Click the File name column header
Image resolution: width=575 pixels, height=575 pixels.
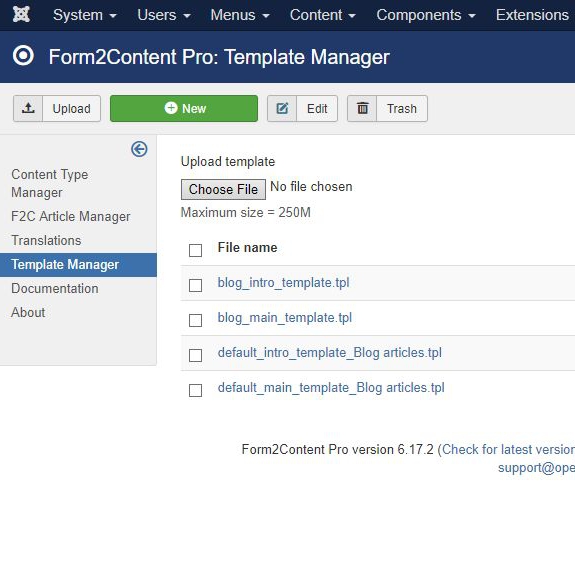(x=248, y=248)
